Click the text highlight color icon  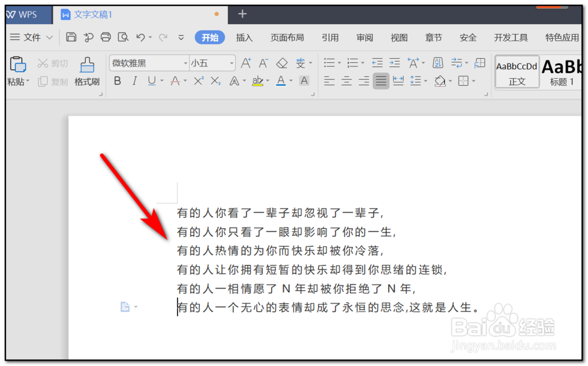pyautogui.click(x=258, y=80)
